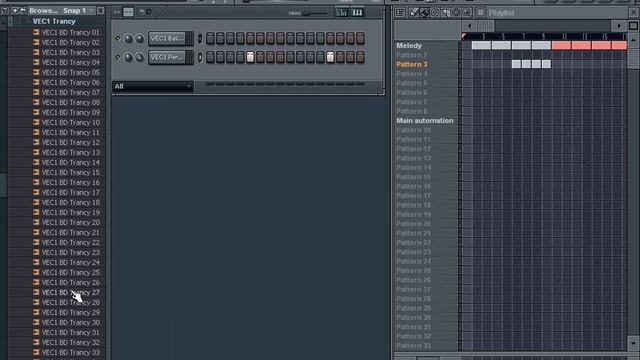Open the playlist options menu icon
The image size is (640, 360).
click(400, 13)
